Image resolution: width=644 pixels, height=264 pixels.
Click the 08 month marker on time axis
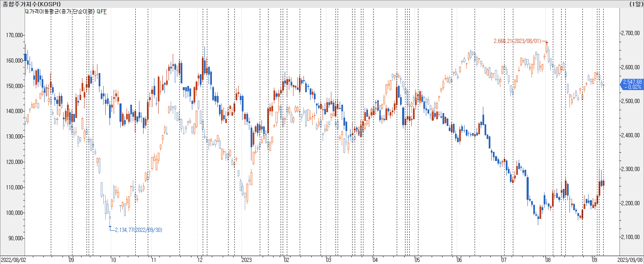tap(548, 260)
